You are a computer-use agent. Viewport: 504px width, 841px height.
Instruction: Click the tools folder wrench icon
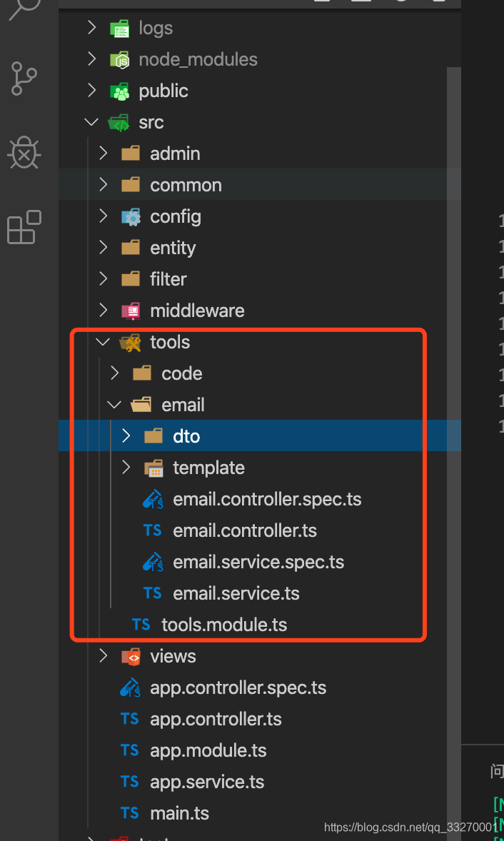pos(131,342)
